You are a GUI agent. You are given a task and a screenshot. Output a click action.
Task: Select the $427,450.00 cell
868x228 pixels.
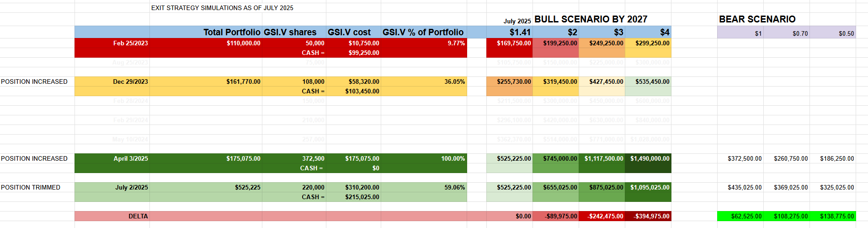point(602,81)
